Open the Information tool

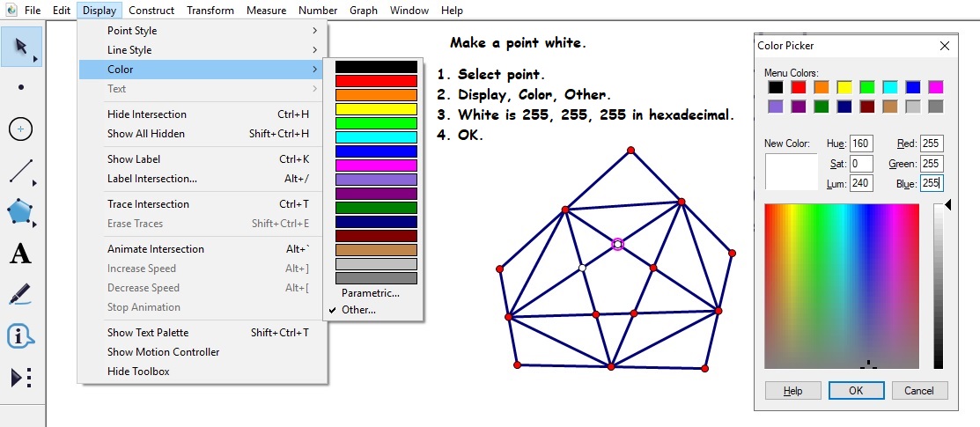click(21, 336)
